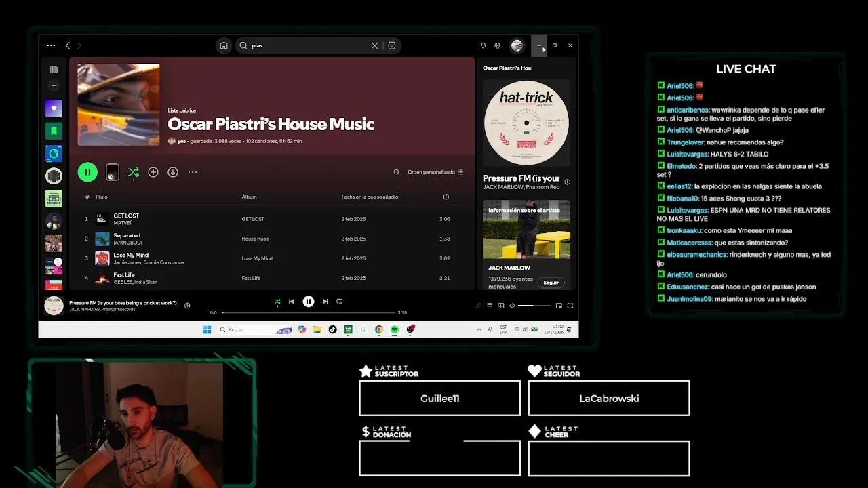Open Spotify icon on taskbar
Screen dimensions: 868x488
(395, 330)
